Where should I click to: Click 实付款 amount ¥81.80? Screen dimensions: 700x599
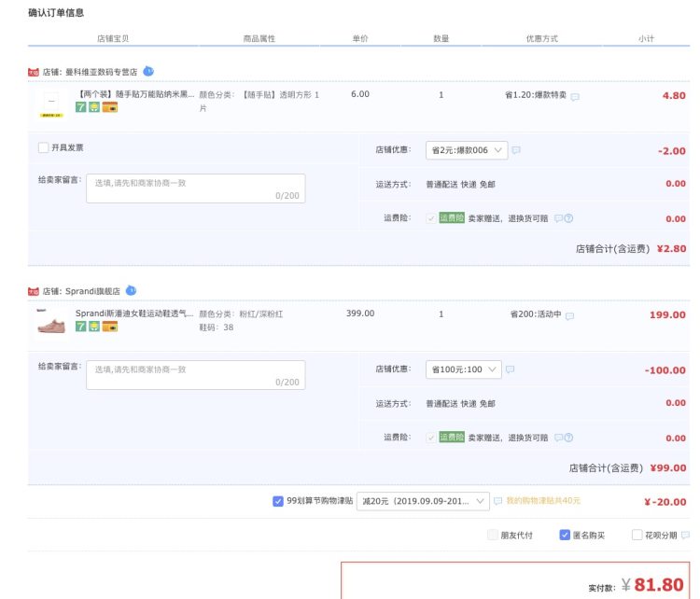[x=652, y=585]
